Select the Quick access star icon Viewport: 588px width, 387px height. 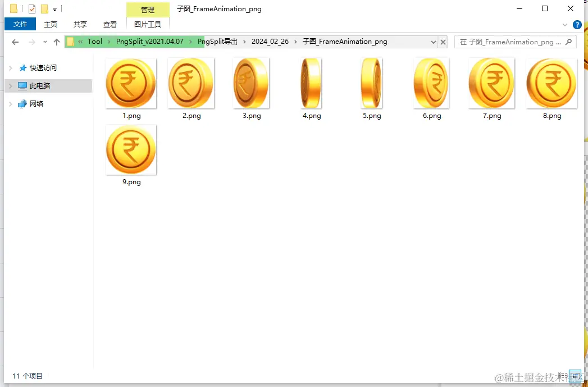click(x=23, y=68)
